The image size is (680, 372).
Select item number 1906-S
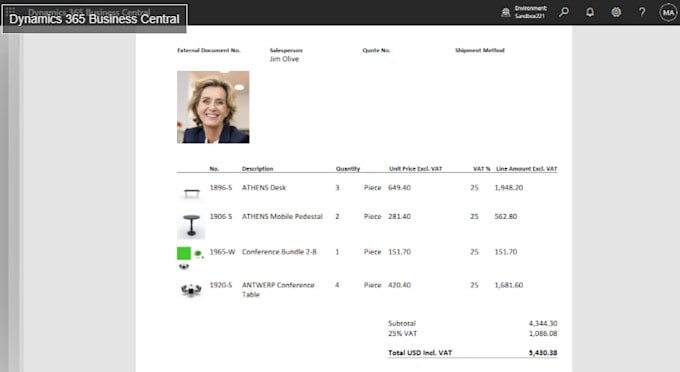221,216
